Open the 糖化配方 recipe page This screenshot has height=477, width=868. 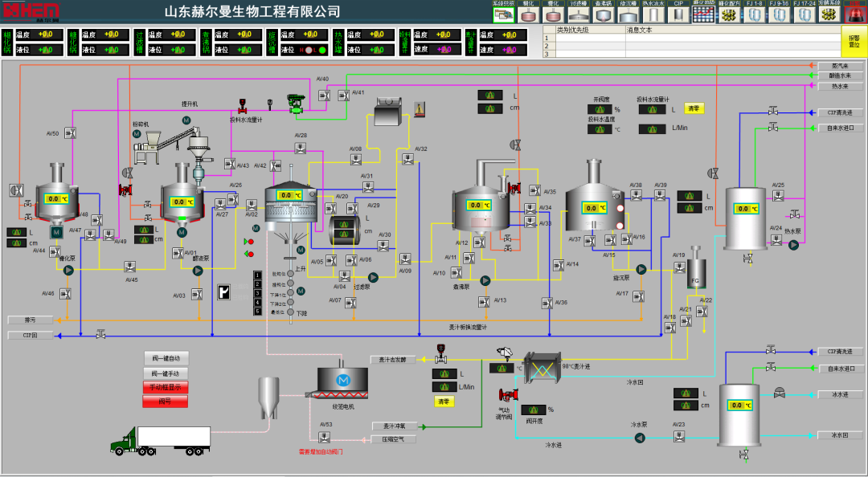[x=729, y=14]
